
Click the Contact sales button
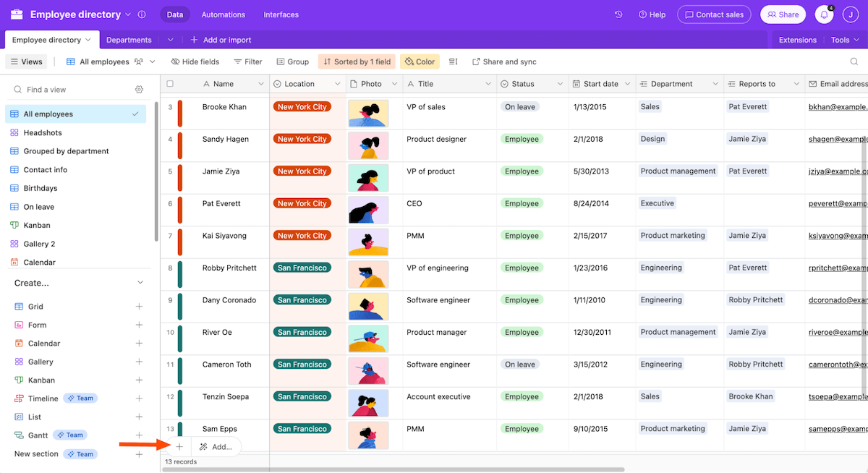pyautogui.click(x=714, y=14)
